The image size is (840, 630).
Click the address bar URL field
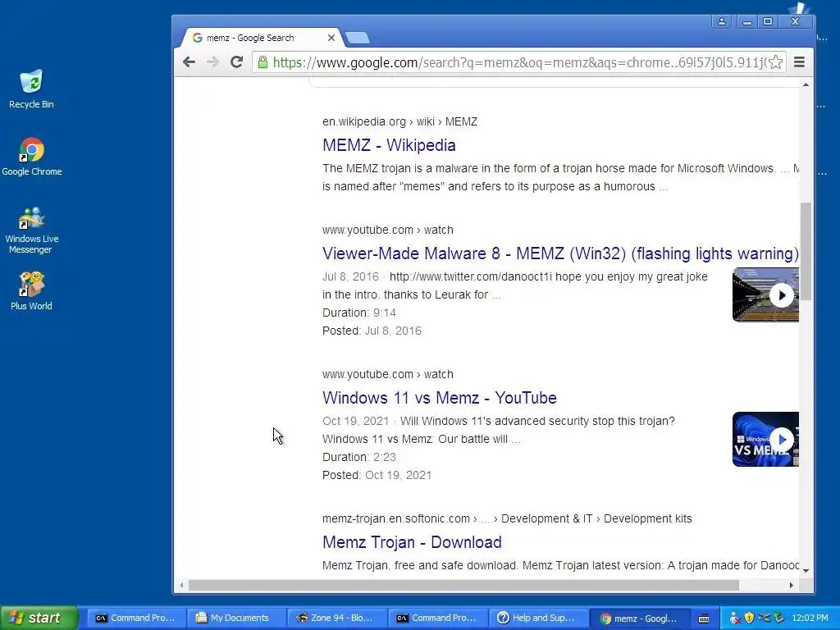click(x=518, y=62)
